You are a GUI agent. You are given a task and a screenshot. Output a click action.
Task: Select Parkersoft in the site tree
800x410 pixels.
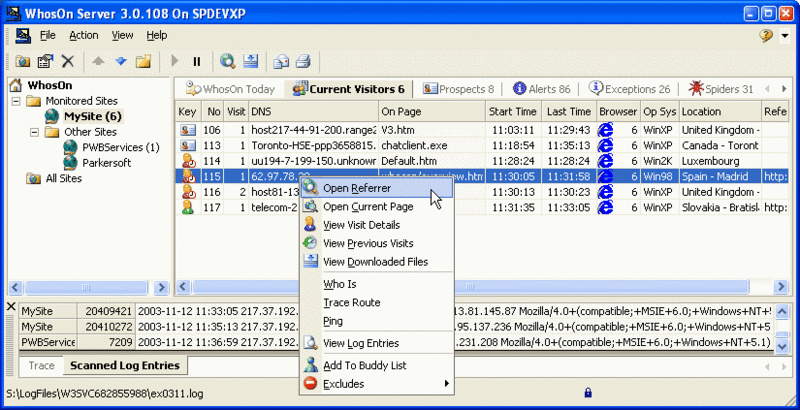tap(107, 163)
